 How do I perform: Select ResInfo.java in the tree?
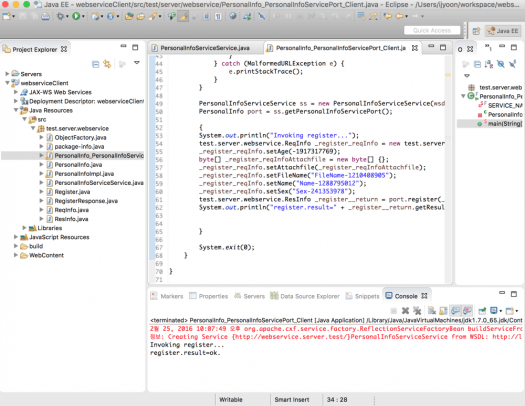click(71, 219)
